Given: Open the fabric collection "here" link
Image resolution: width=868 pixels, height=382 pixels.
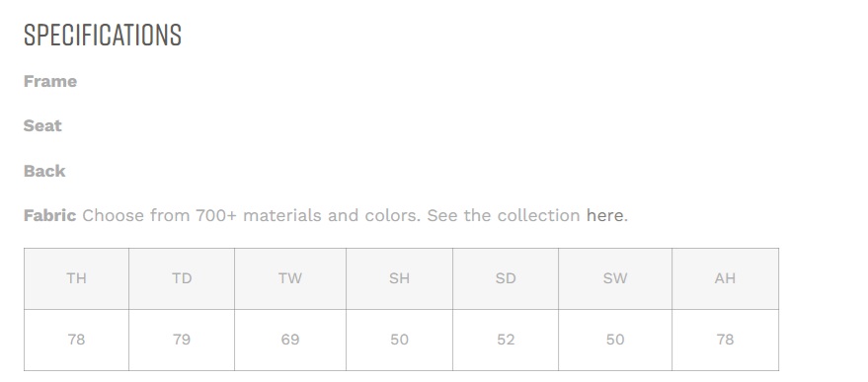Looking at the screenshot, I should click(604, 215).
